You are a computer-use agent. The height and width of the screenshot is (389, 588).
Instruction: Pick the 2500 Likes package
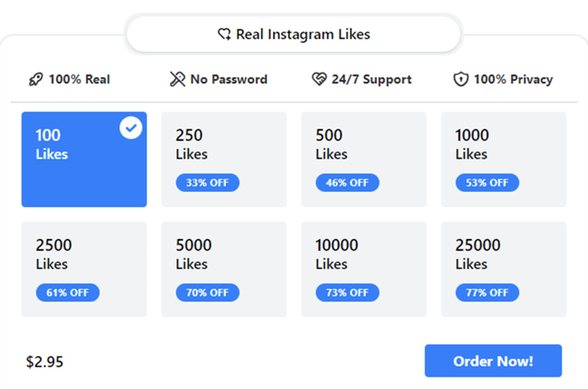coord(84,269)
